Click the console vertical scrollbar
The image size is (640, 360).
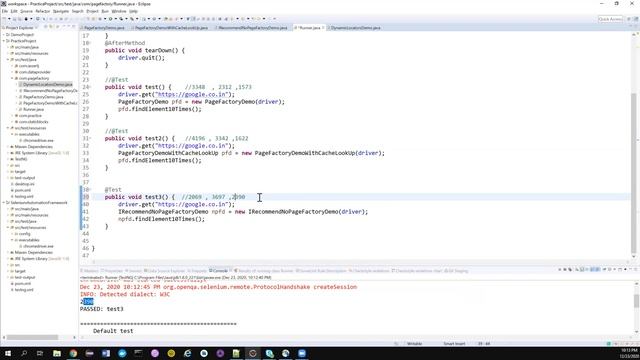636,309
